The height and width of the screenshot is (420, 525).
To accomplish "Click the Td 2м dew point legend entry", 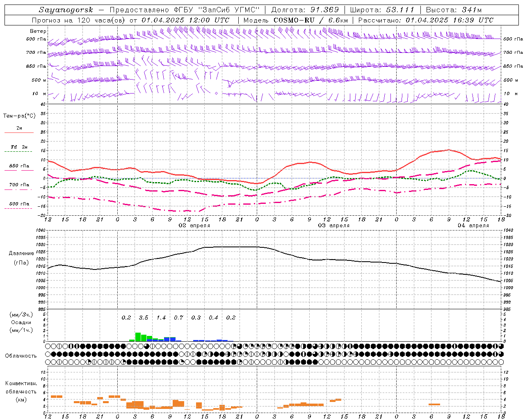I will tap(19, 147).
